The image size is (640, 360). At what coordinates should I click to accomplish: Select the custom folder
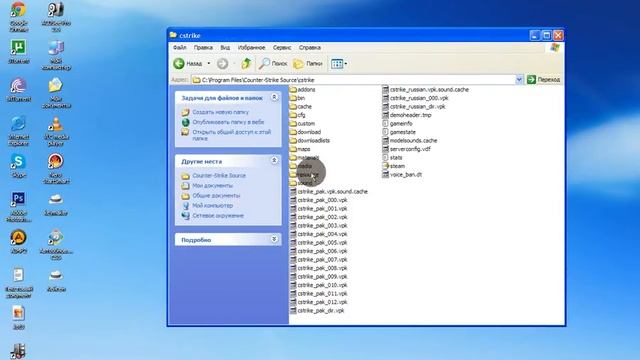[302, 123]
